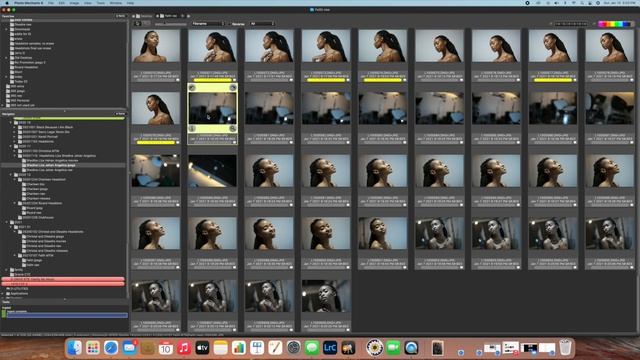Open the Favorites panel items dropdown button

point(120,16)
